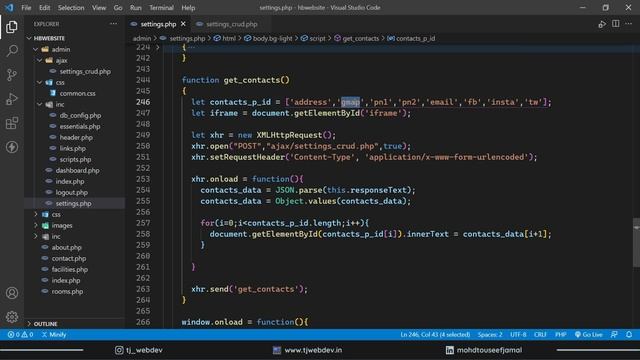
Task: Open dashboard.php file
Action: pyautogui.click(x=77, y=170)
